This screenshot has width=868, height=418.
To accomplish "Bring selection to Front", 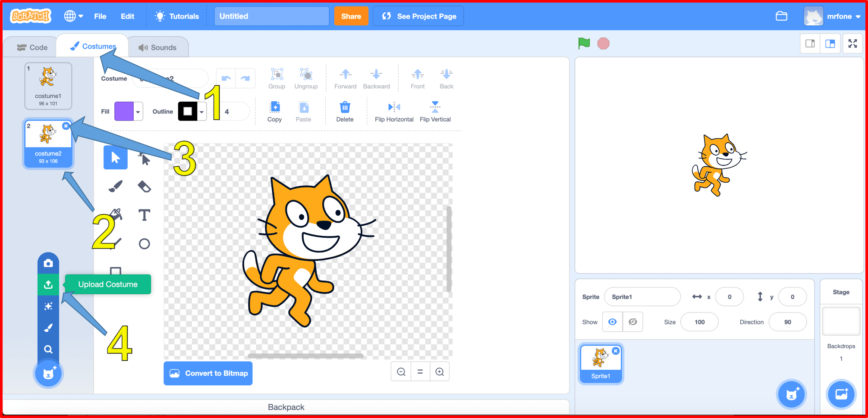I will [x=418, y=78].
